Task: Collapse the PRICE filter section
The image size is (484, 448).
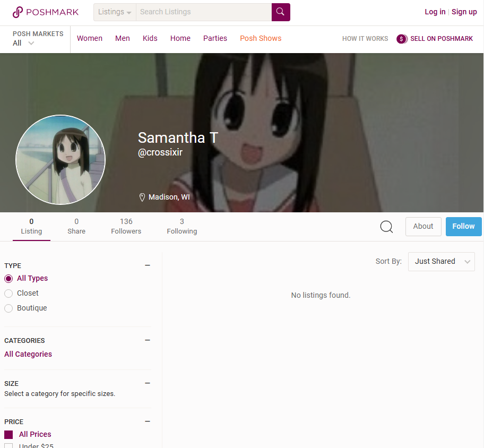Action: click(148, 421)
